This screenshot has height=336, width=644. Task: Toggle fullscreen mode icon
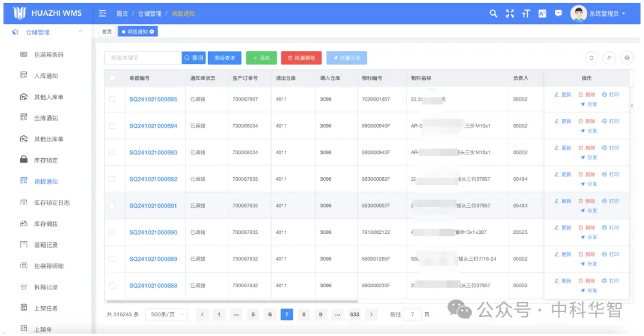point(509,14)
